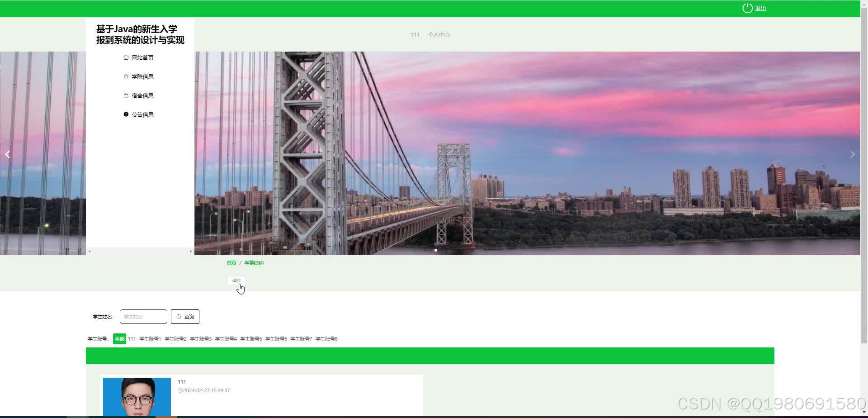The image size is (868, 418).
Task: Filter by account 111
Action: click(x=132, y=339)
